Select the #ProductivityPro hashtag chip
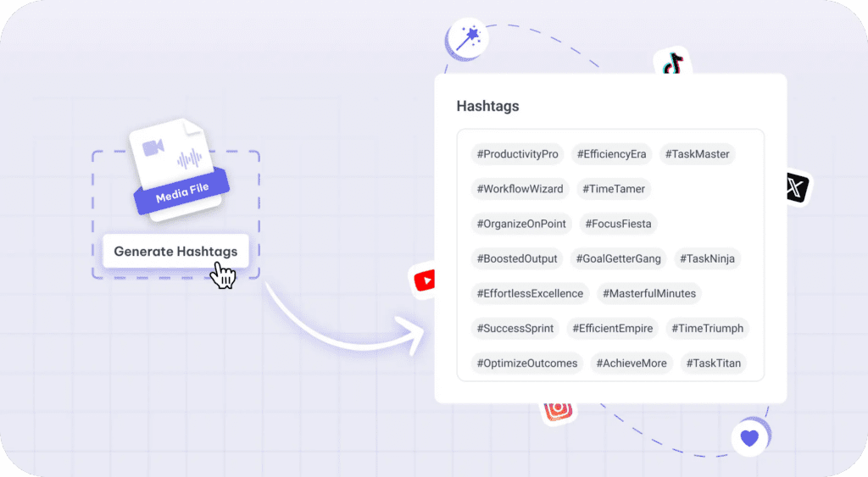Screen dimensions: 868x477 click(518, 154)
